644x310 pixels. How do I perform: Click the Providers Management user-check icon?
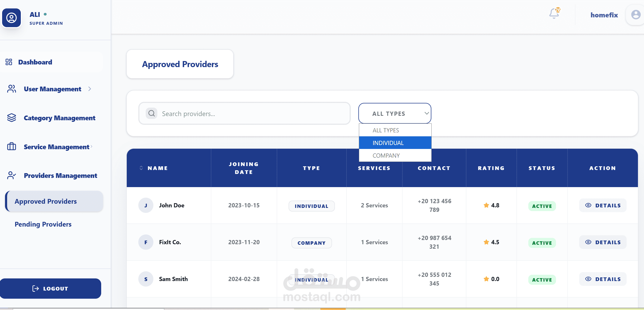[12, 175]
